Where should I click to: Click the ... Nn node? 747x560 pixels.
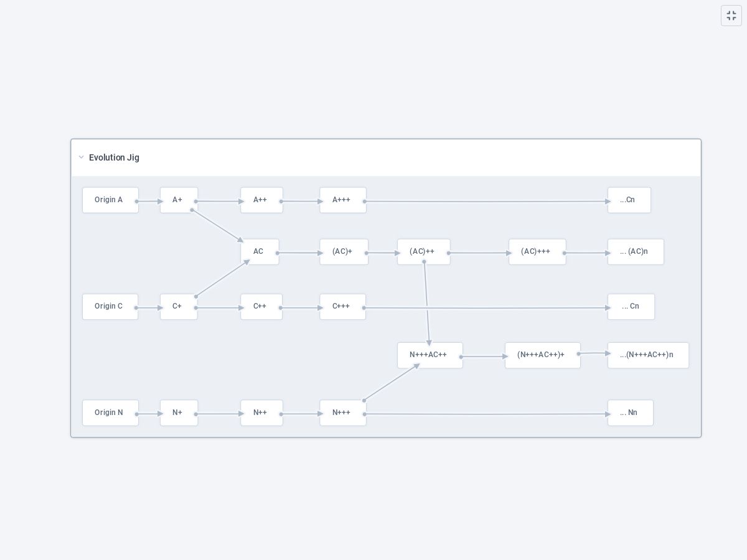click(x=630, y=413)
